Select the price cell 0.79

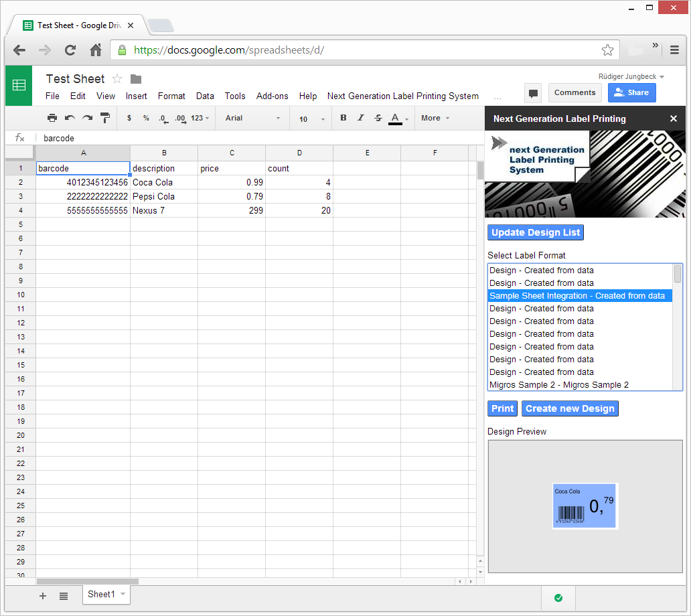click(x=232, y=197)
